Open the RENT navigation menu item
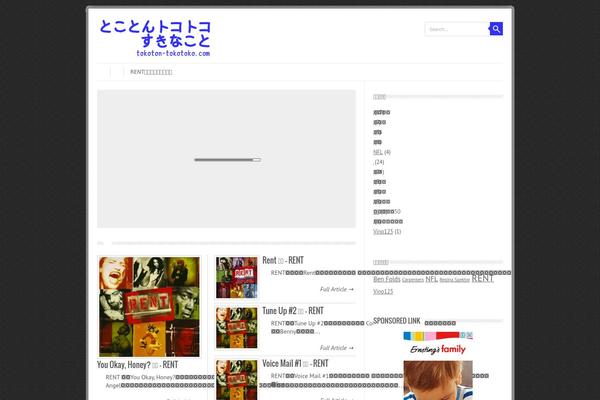The image size is (600, 400). pos(151,72)
